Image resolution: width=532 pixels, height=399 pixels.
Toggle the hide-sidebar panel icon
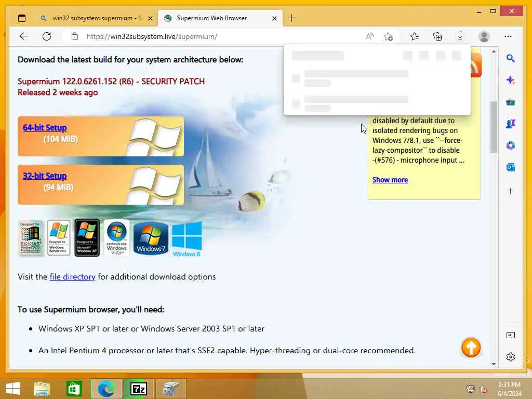coord(510,335)
